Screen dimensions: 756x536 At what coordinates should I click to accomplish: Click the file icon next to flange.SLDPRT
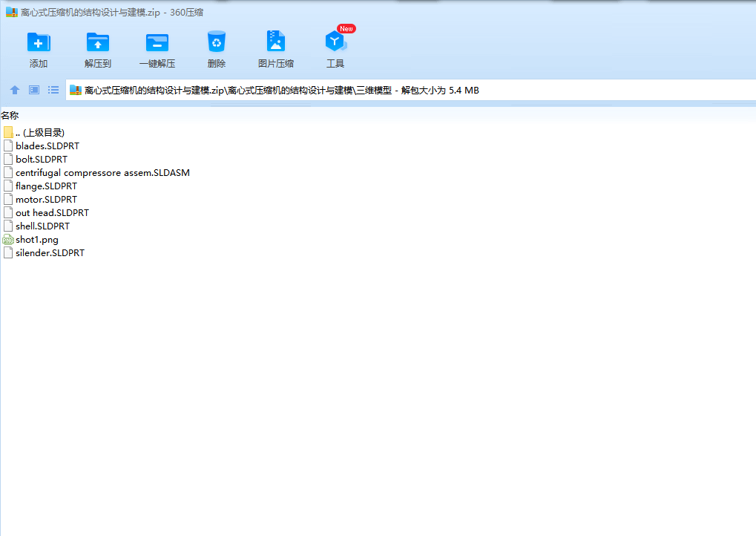7,186
